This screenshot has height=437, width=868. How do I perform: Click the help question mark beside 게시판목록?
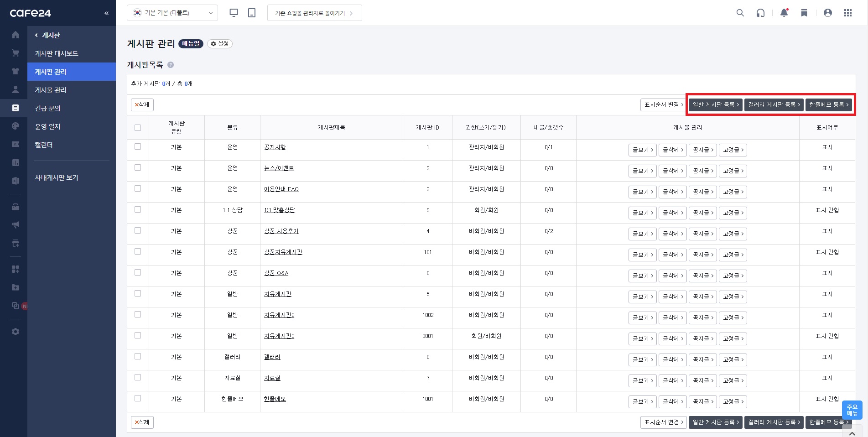171,65
